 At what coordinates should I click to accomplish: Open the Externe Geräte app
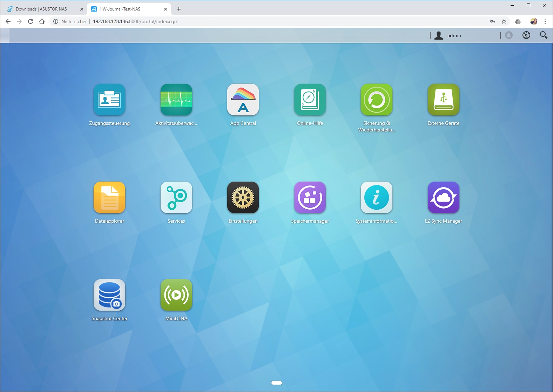(x=444, y=100)
